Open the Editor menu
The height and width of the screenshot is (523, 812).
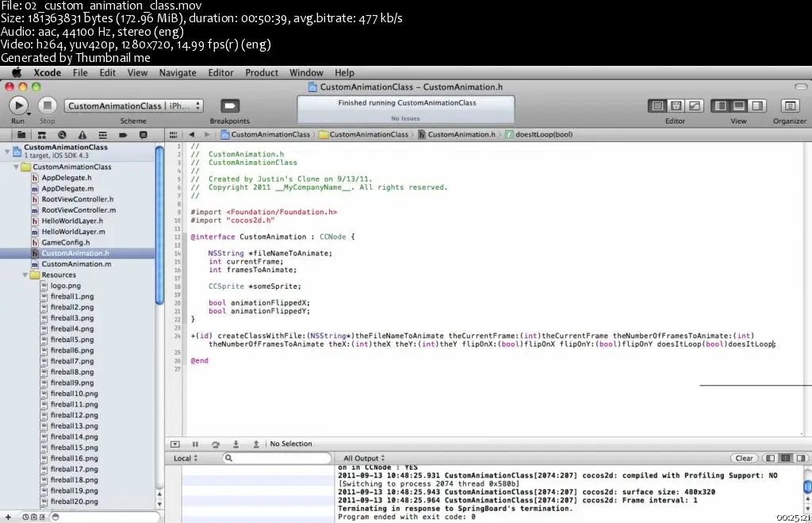click(x=220, y=73)
